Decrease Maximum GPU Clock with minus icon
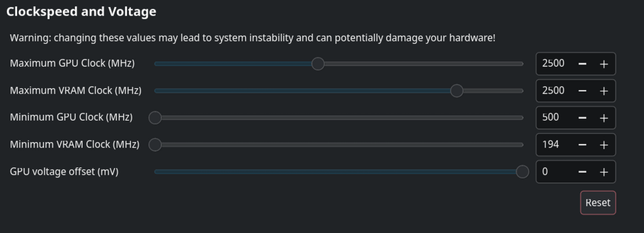Image resolution: width=644 pixels, height=233 pixels. pos(582,64)
